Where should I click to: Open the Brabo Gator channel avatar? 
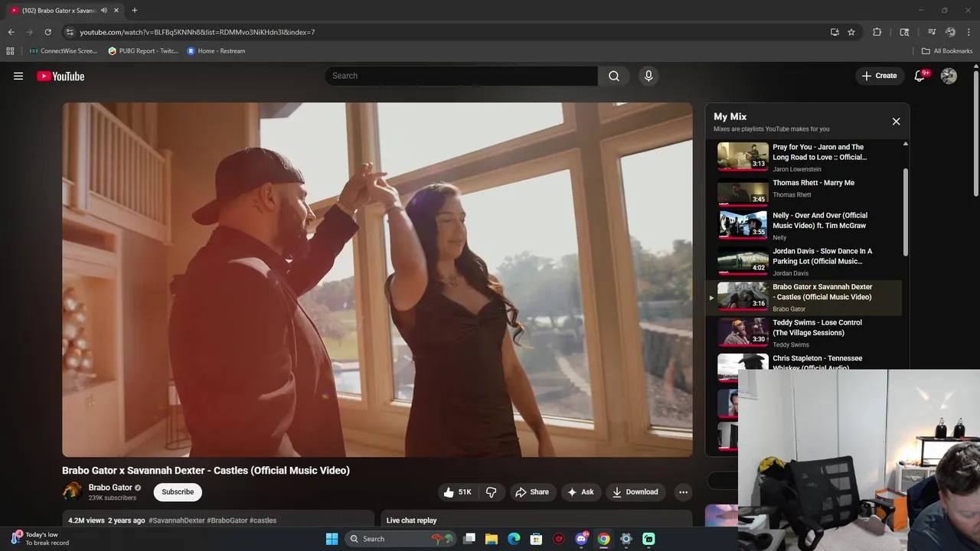(72, 492)
